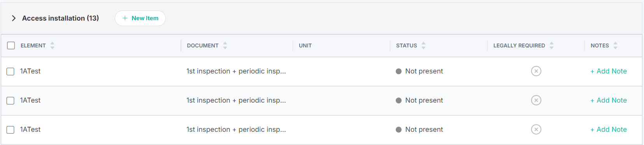644x145 pixels.
Task: Click the New Item button
Action: (140, 18)
